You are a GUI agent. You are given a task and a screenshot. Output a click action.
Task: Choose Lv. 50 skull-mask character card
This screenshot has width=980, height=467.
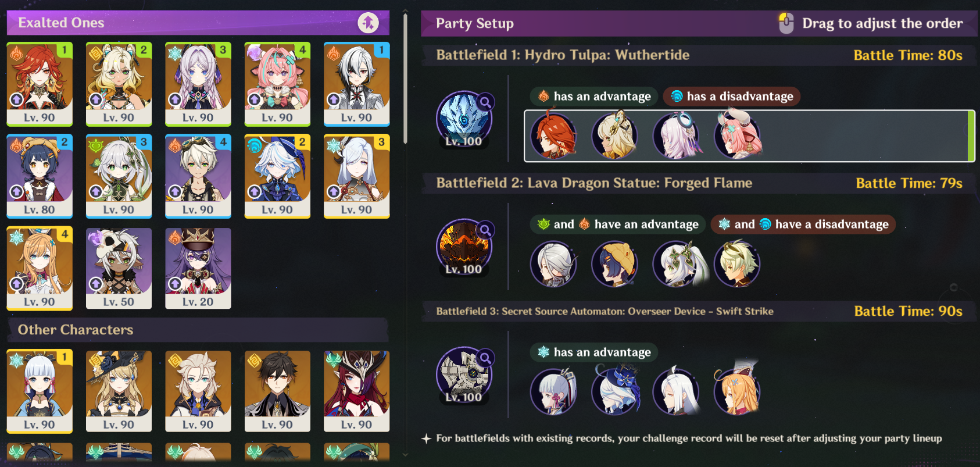tap(119, 268)
